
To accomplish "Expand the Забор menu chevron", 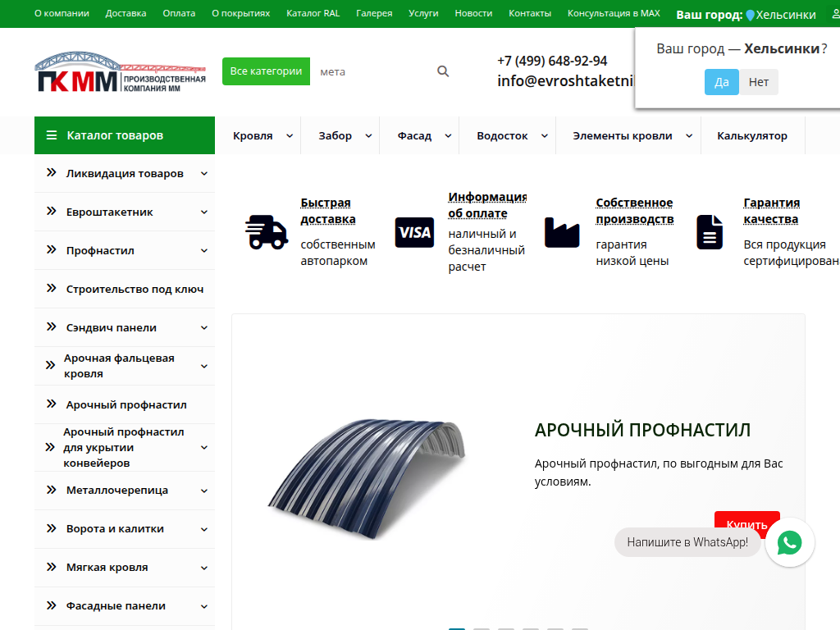I will click(x=368, y=136).
